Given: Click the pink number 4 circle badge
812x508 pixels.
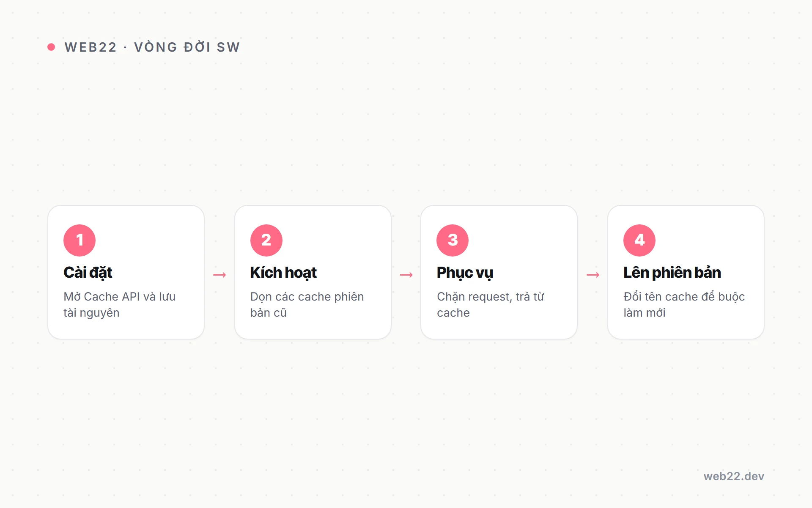Looking at the screenshot, I should click(639, 240).
